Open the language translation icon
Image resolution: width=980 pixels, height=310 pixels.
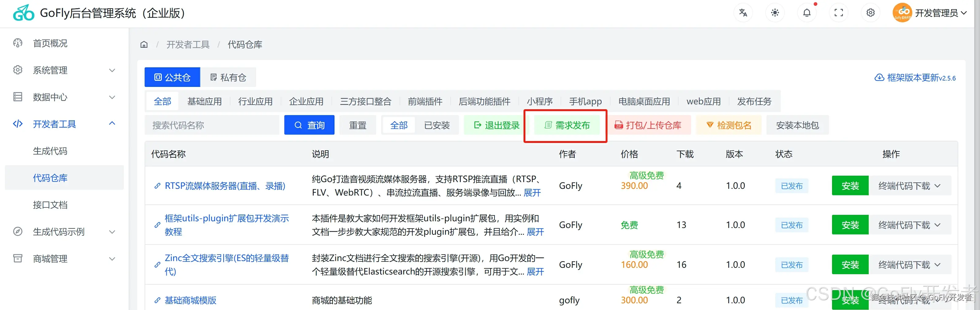pos(743,13)
